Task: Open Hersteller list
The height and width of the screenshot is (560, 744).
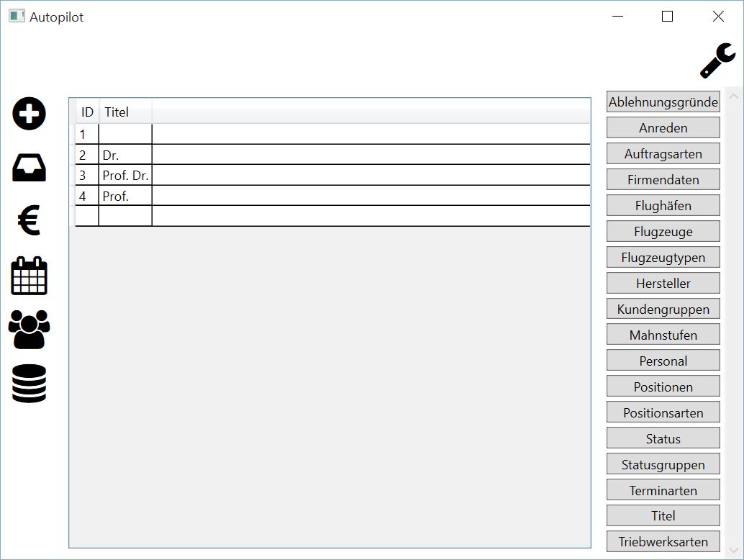Action: click(x=663, y=283)
